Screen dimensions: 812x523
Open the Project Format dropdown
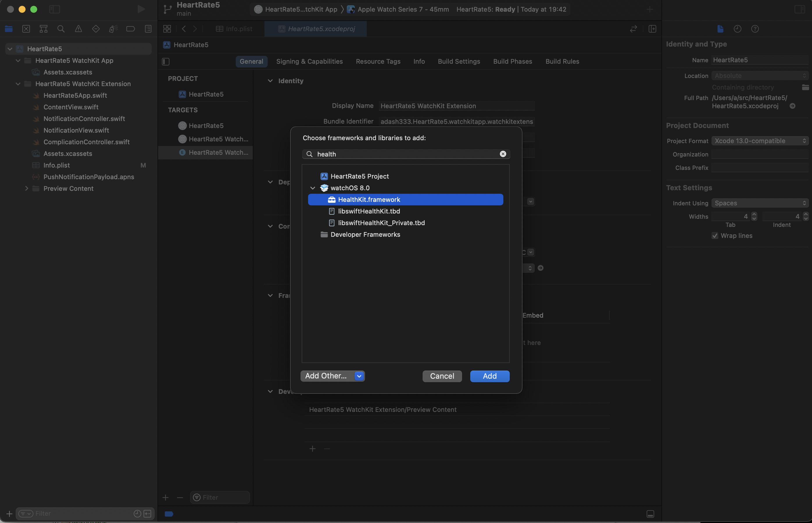click(760, 141)
